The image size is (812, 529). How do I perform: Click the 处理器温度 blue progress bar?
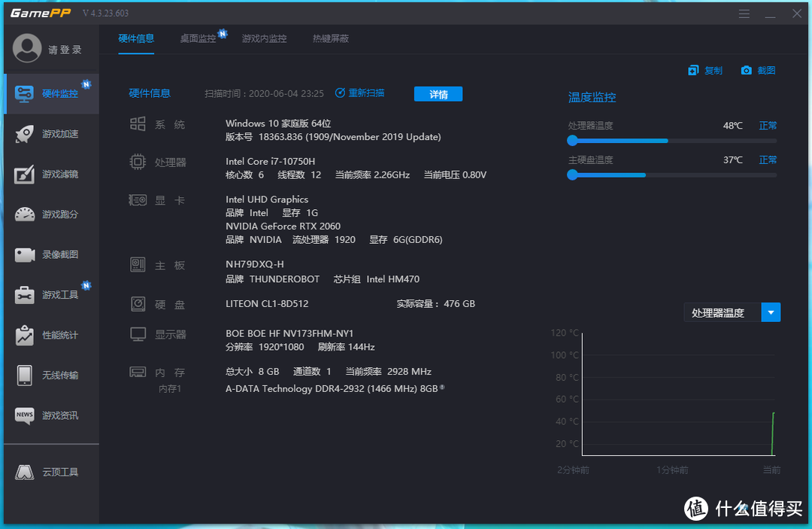[x=620, y=141]
